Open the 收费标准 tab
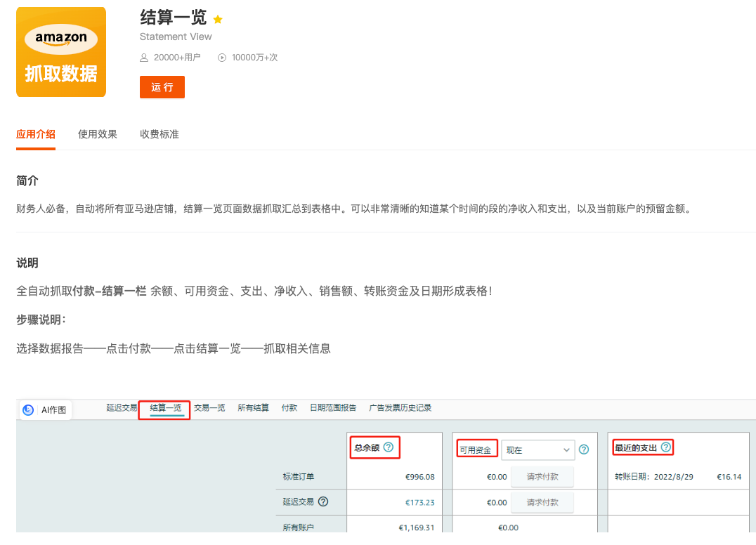The image size is (756, 545). [x=159, y=134]
